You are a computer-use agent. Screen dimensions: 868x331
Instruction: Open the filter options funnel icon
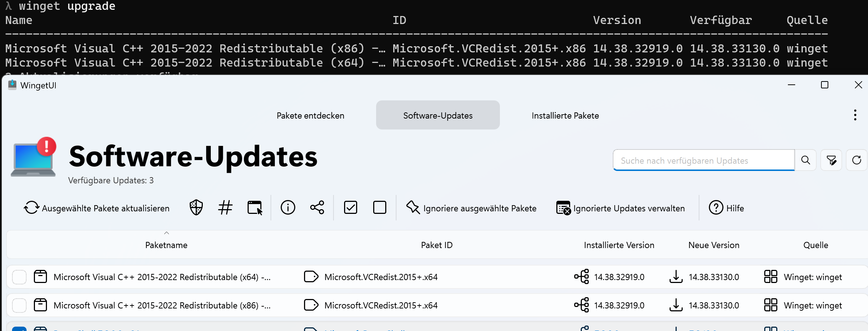click(831, 160)
